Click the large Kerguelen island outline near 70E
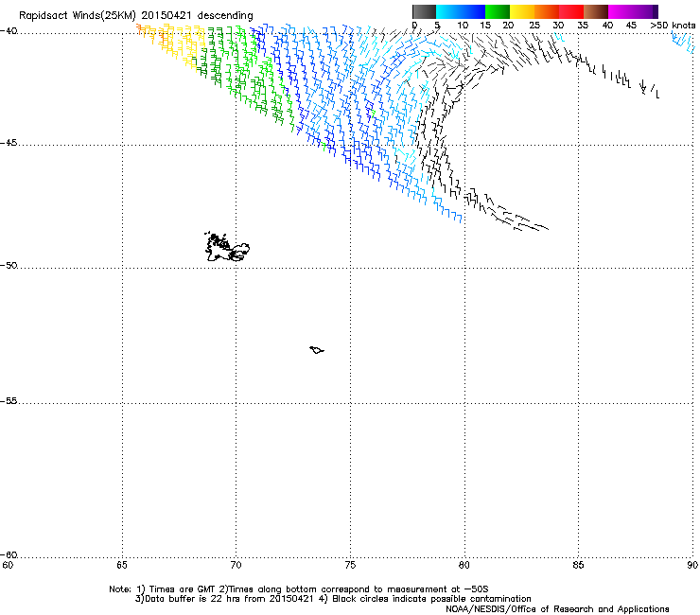The height and width of the screenshot is (615, 700). (x=227, y=247)
